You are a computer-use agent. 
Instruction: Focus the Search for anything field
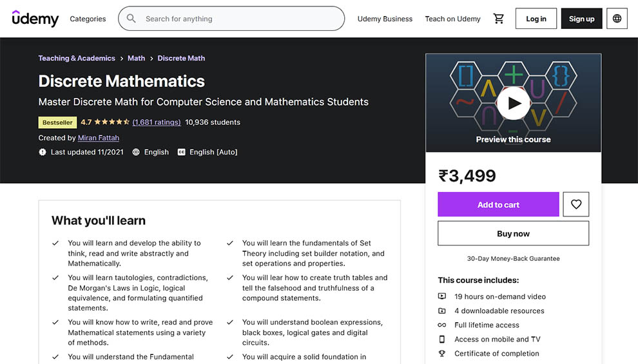click(x=231, y=19)
